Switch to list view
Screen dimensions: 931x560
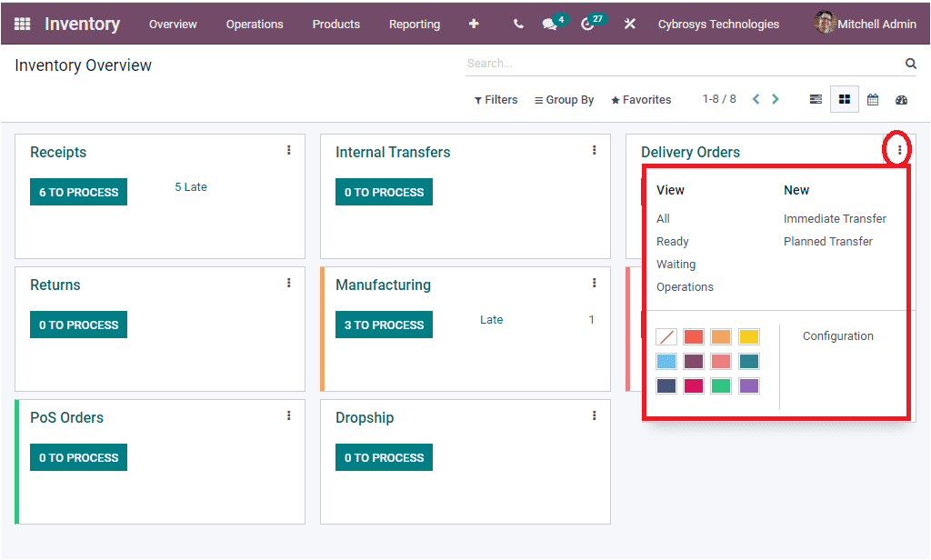tap(815, 99)
